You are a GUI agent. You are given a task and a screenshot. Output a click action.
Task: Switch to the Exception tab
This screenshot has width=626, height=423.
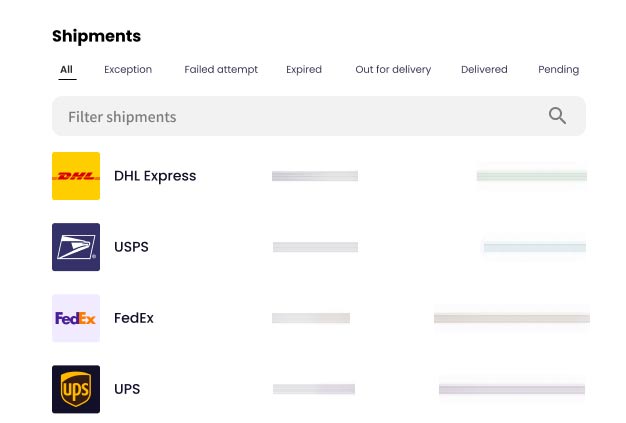tap(128, 70)
